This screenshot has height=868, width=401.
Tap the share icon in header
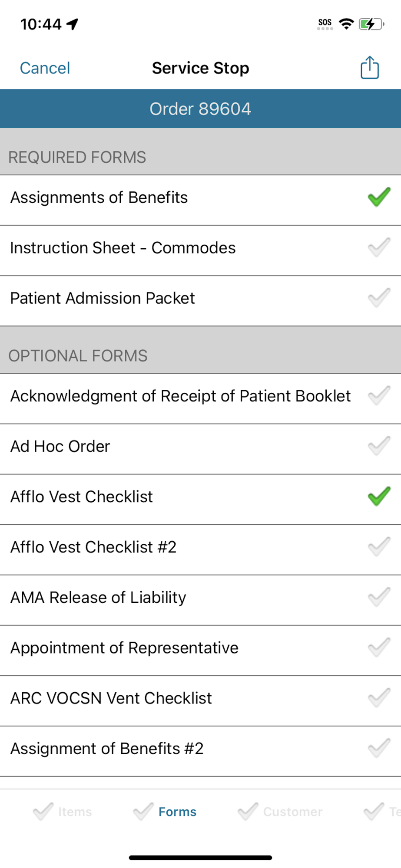pyautogui.click(x=370, y=68)
